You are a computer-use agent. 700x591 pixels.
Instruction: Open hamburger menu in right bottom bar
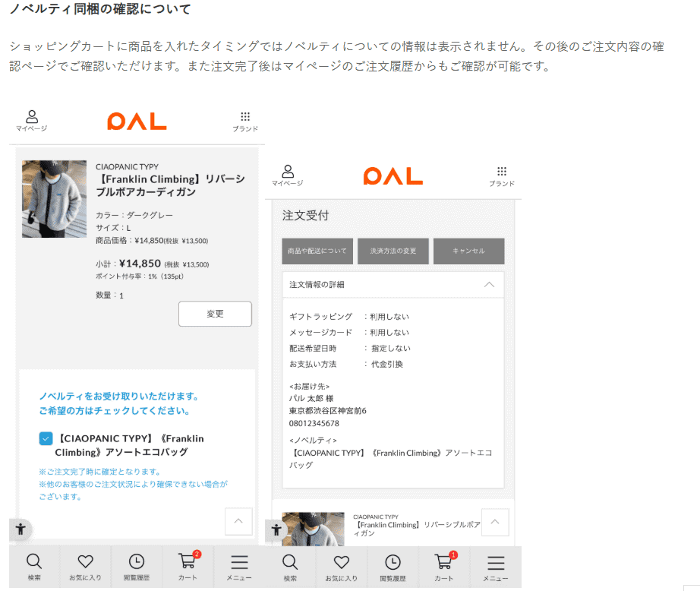(496, 567)
